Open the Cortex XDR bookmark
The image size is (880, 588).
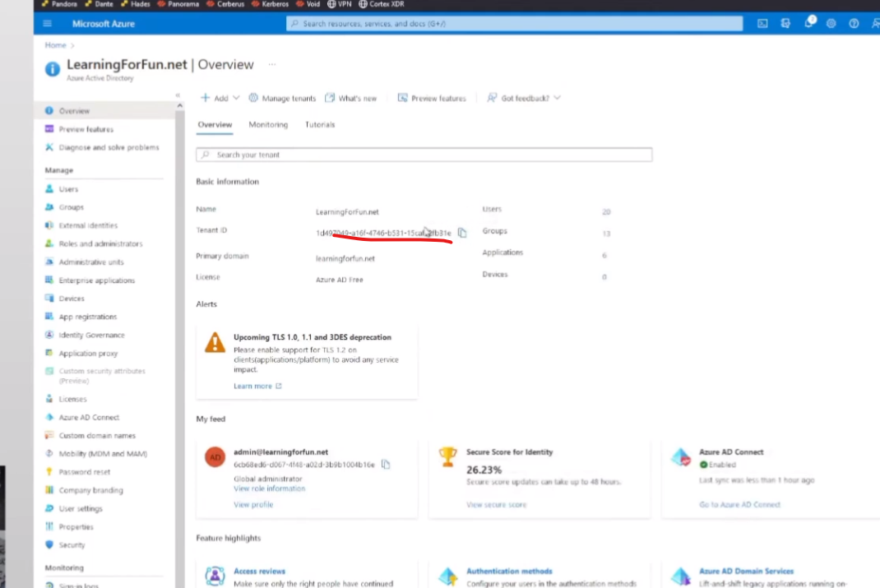(382, 4)
